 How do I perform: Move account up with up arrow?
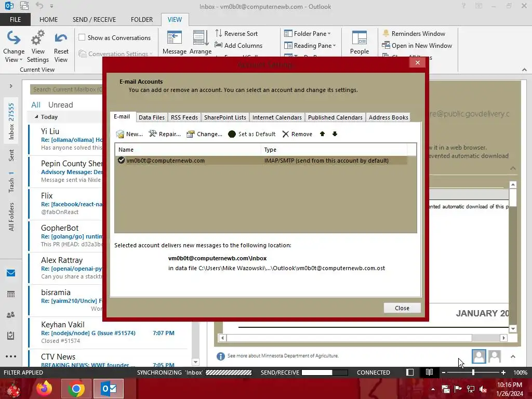point(322,134)
